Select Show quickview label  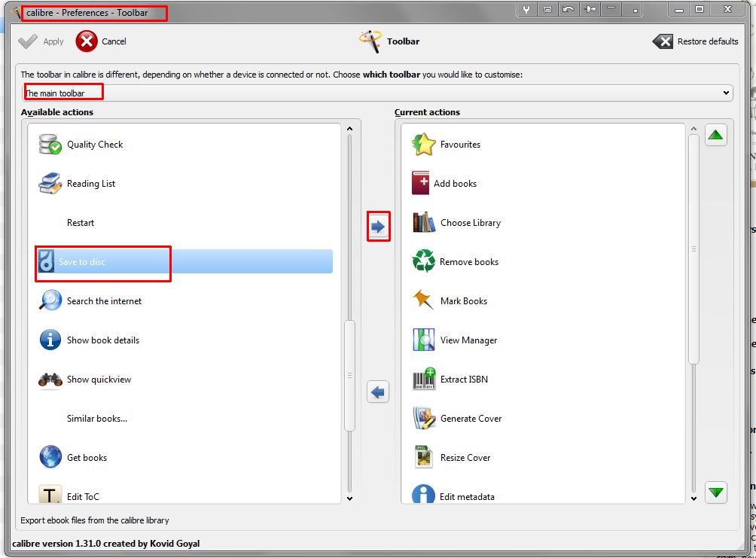pos(99,380)
